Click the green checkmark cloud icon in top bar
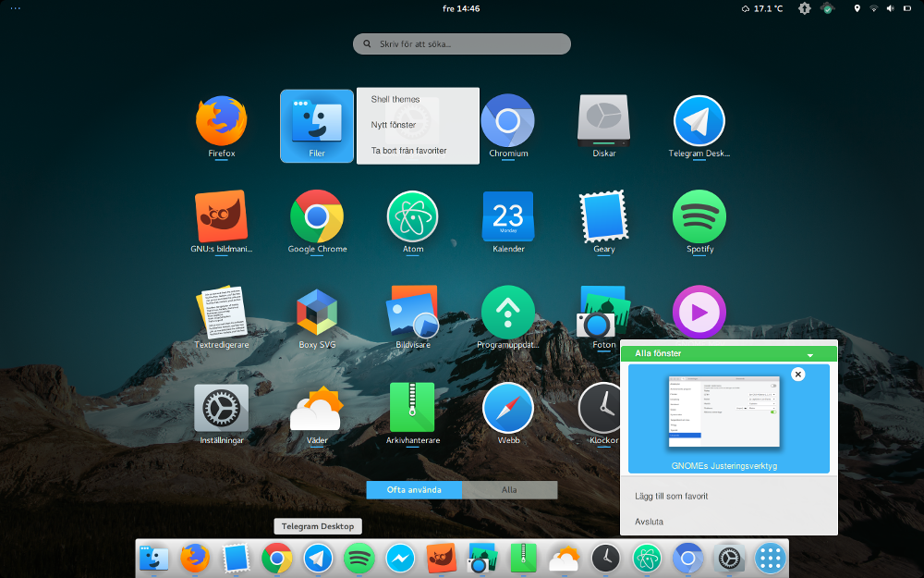Screen dimensions: 924x578 coord(828,8)
